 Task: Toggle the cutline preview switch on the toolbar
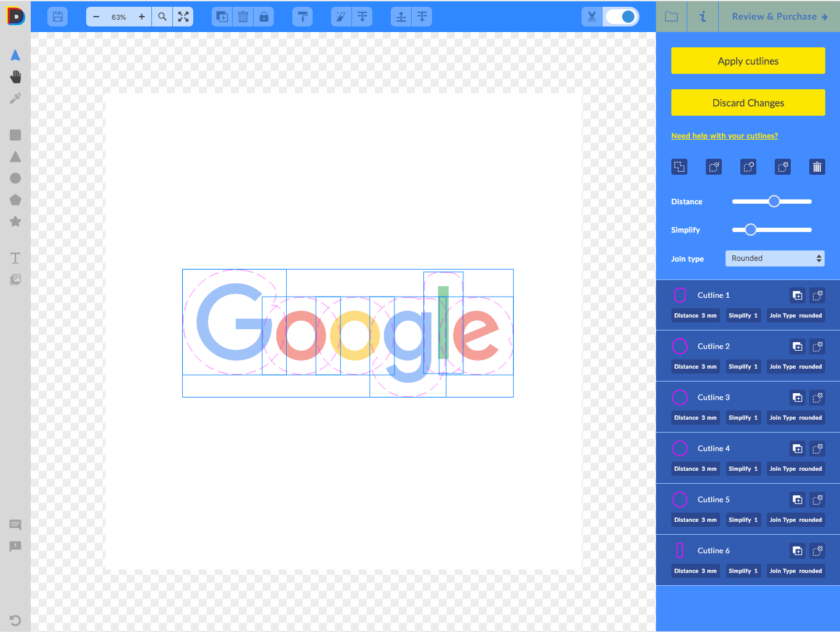point(621,17)
